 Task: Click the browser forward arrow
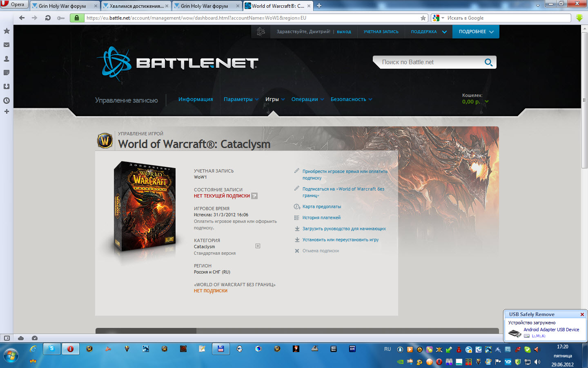pyautogui.click(x=35, y=18)
